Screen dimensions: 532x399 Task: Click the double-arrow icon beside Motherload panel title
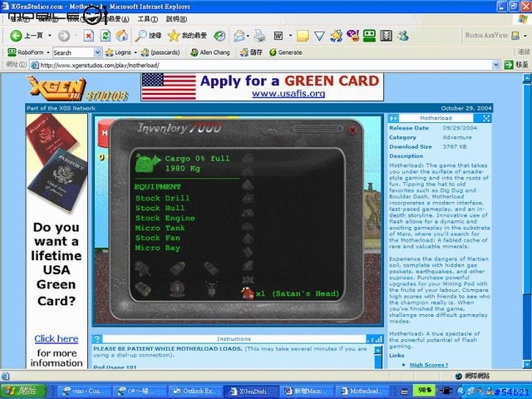pyautogui.click(x=393, y=118)
